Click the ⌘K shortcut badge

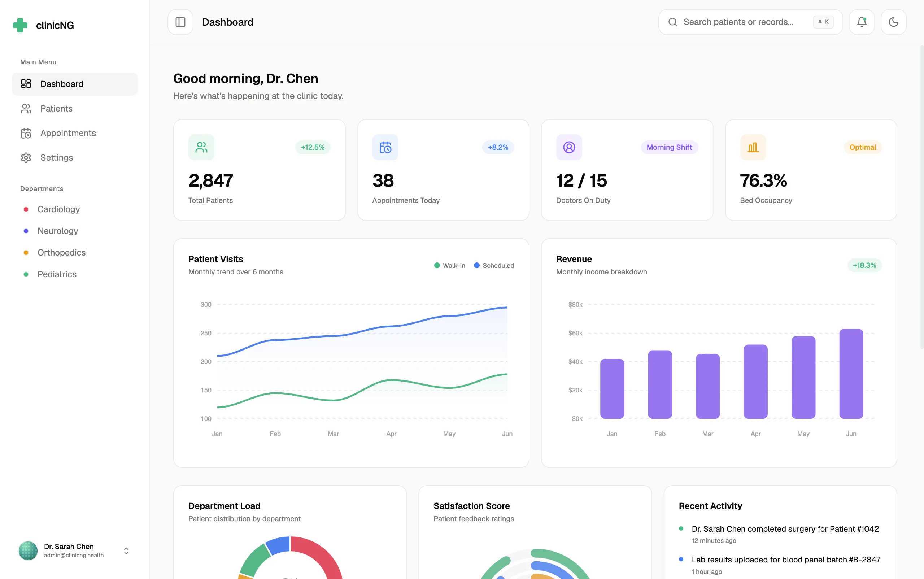pos(823,22)
